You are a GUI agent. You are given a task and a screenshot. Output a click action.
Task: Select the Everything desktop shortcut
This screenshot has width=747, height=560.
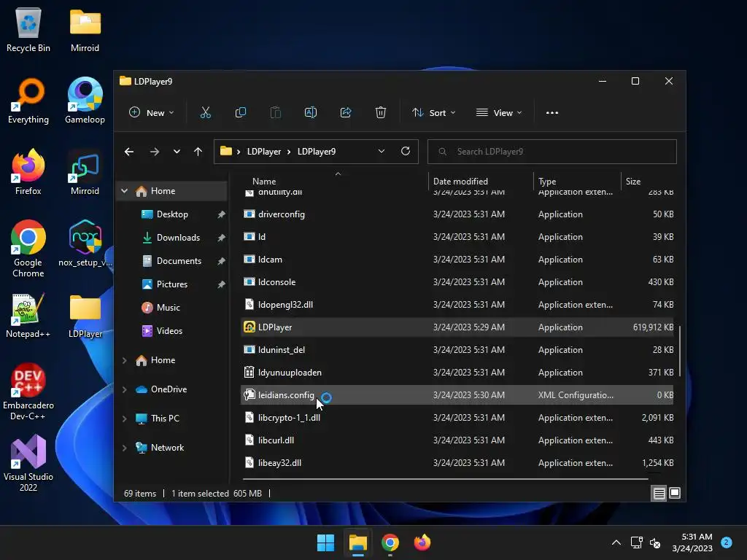click(28, 101)
